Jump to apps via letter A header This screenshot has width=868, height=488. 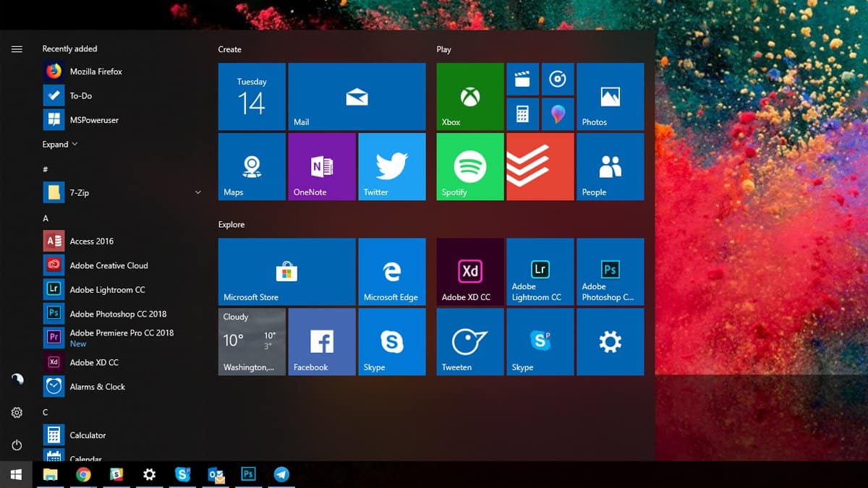coord(46,218)
